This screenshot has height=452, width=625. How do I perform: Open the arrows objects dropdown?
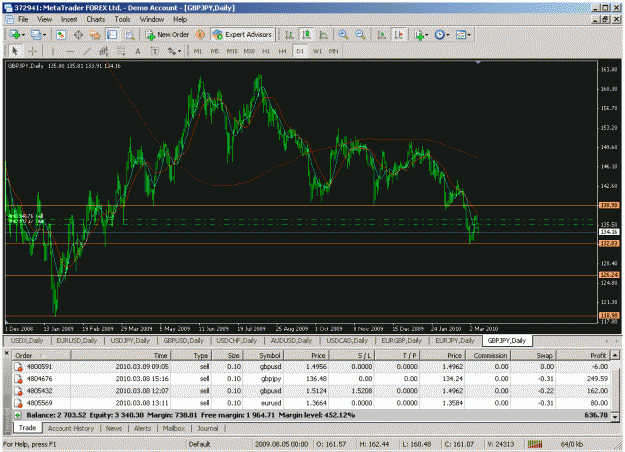tap(174, 51)
